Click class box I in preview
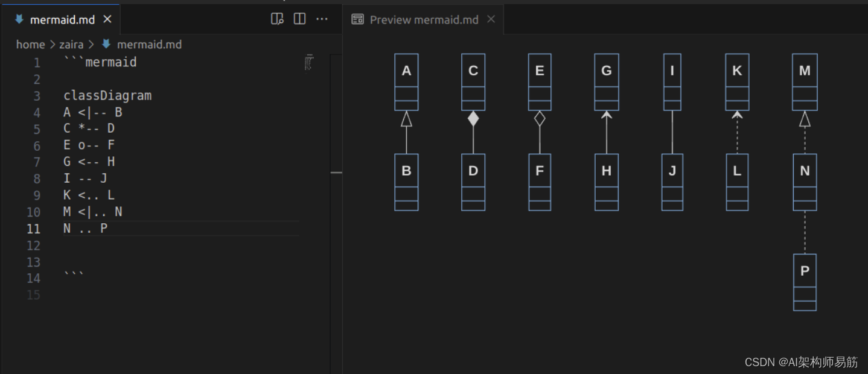The height and width of the screenshot is (374, 868). (x=672, y=82)
